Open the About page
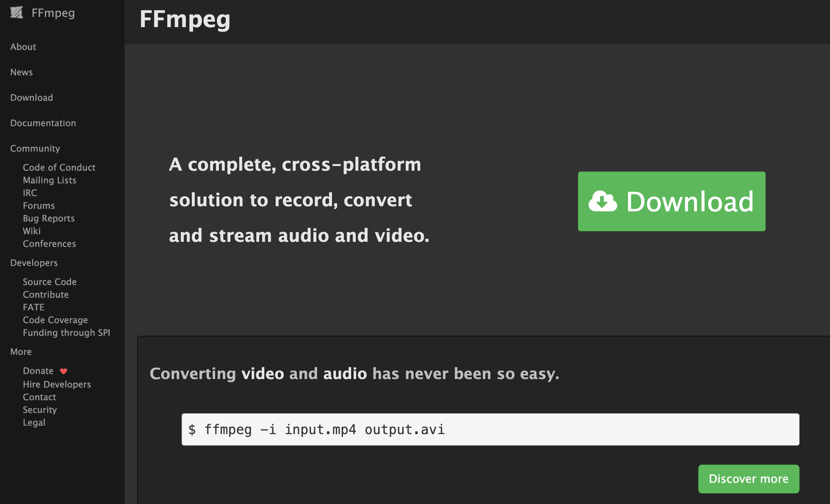This screenshot has width=830, height=504. point(23,47)
